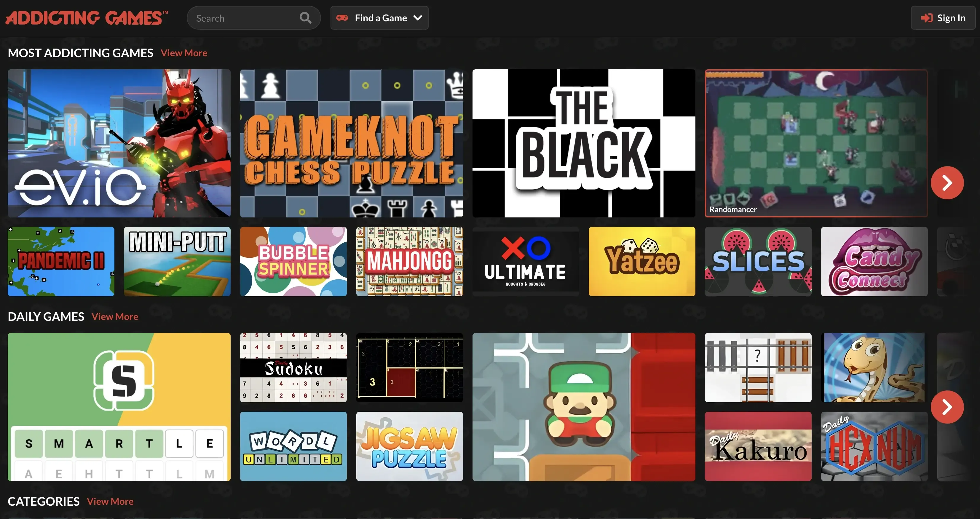Open Ultimate Noughts & Crosses game
Screen dimensions: 980x519
pos(526,262)
